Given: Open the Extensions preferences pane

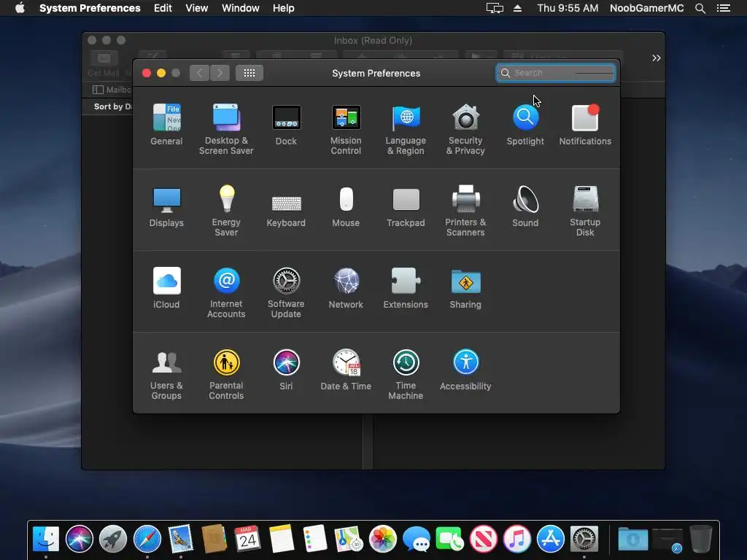Looking at the screenshot, I should (x=406, y=287).
